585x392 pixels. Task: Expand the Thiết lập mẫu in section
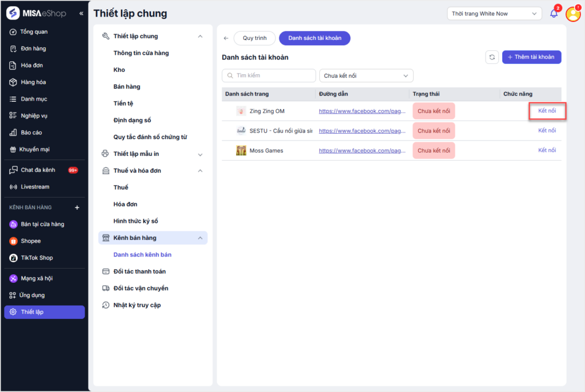pyautogui.click(x=200, y=154)
